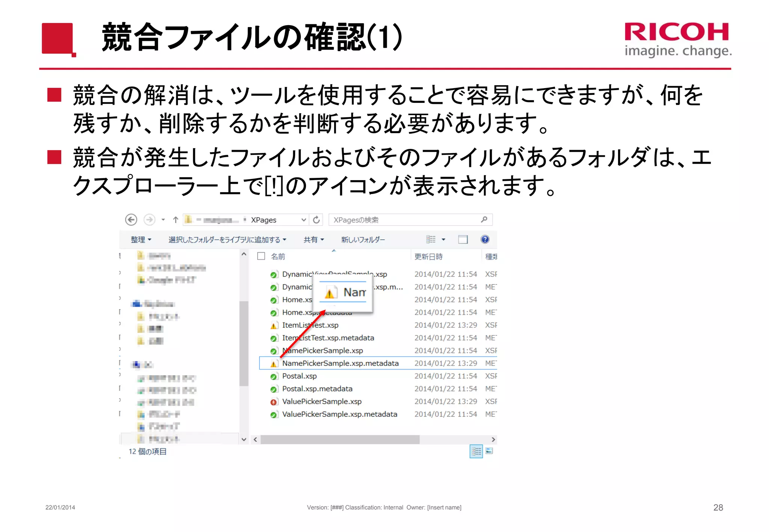Click warning icon of NamePickerSample.xsp.metadata
The width and height of the screenshot is (769, 532).
coord(274,364)
